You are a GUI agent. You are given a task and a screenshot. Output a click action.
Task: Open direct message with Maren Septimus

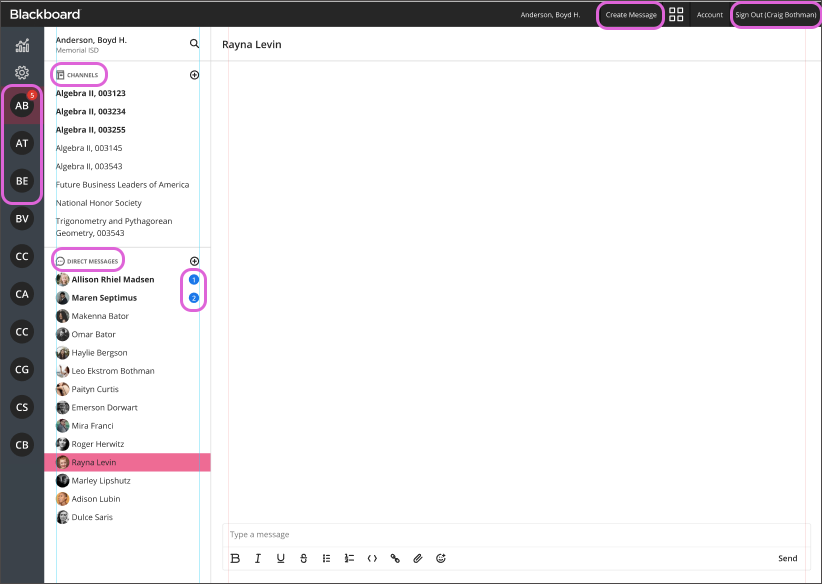point(104,298)
